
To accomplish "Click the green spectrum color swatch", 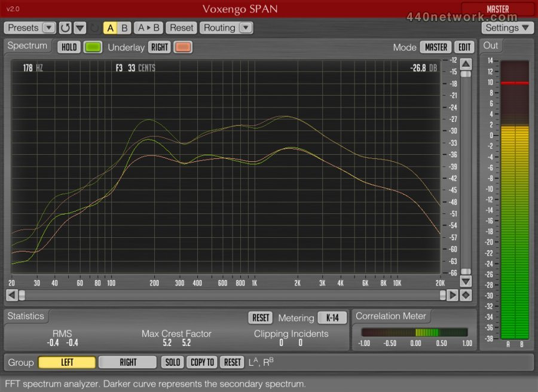I will click(93, 47).
